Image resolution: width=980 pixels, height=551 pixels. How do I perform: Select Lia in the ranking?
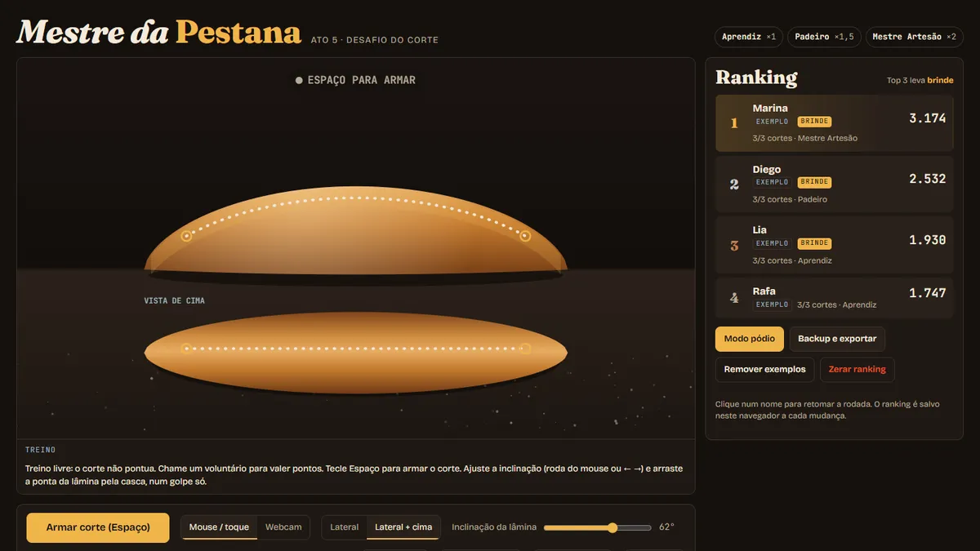pyautogui.click(x=834, y=245)
